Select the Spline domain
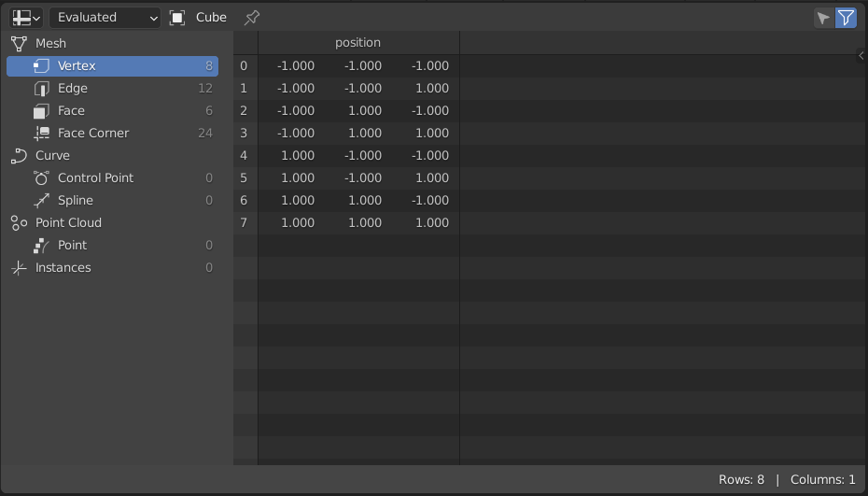The height and width of the screenshot is (496, 868). pos(112,200)
